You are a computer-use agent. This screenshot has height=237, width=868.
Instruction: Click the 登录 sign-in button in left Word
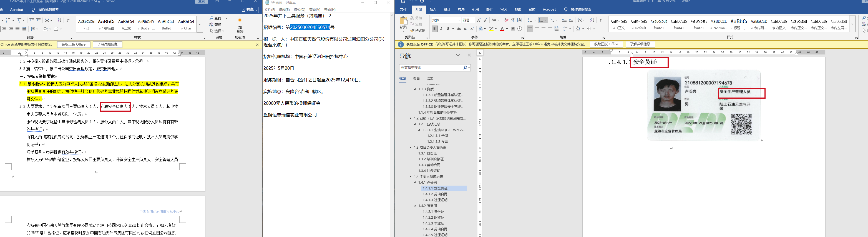pyautogui.click(x=202, y=1)
